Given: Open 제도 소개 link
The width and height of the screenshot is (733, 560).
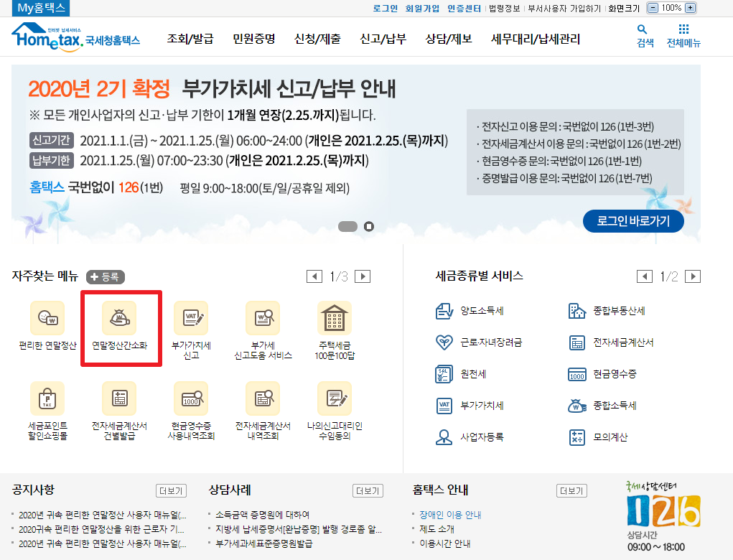Looking at the screenshot, I should pos(436,529).
